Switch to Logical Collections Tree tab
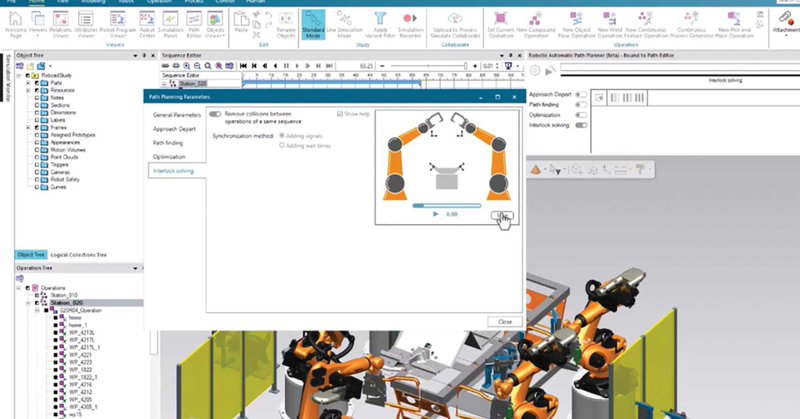Viewport: 800px width, 419px height. [79, 255]
